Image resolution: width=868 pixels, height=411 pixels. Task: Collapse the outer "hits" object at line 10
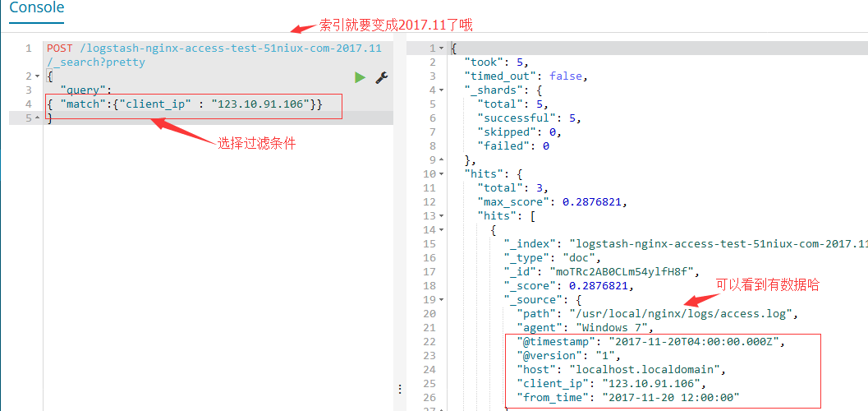click(x=442, y=174)
